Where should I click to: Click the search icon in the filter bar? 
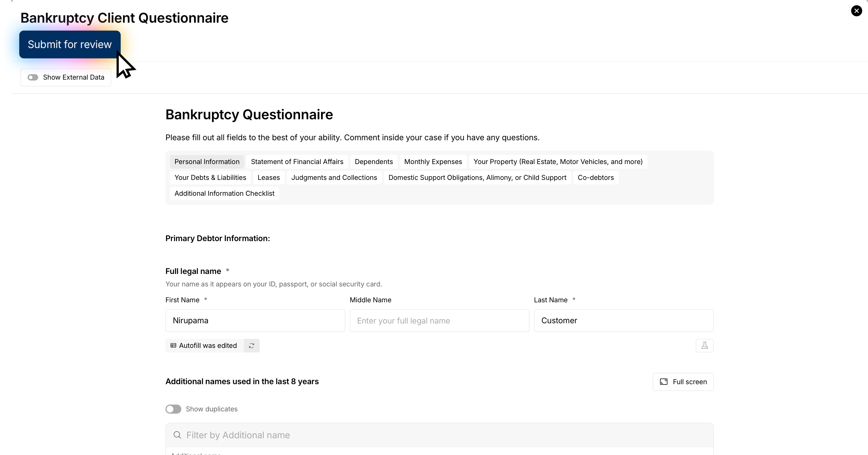coord(177,435)
